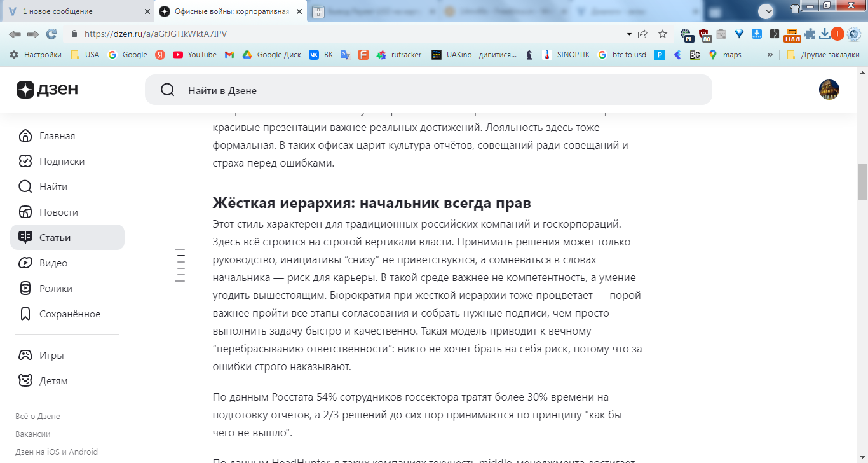Screen dimensions: 868x463
Task: Open the chess knight bookmark icon
Action: point(529,55)
